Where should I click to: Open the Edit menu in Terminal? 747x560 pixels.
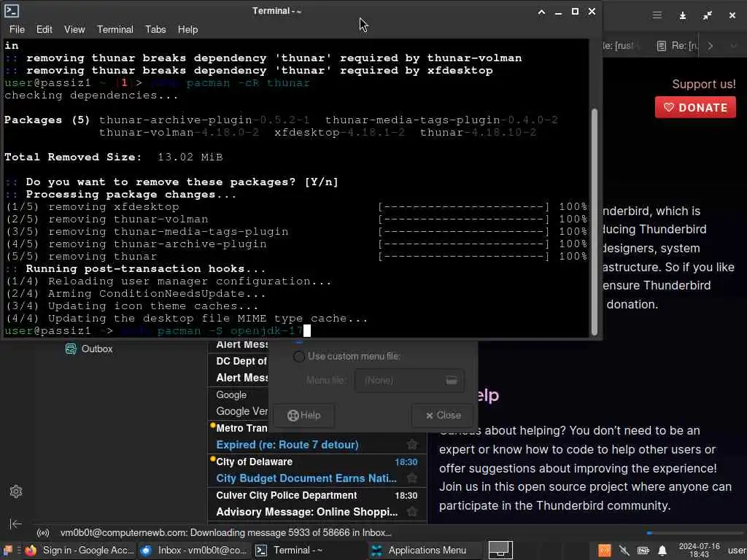[44, 29]
